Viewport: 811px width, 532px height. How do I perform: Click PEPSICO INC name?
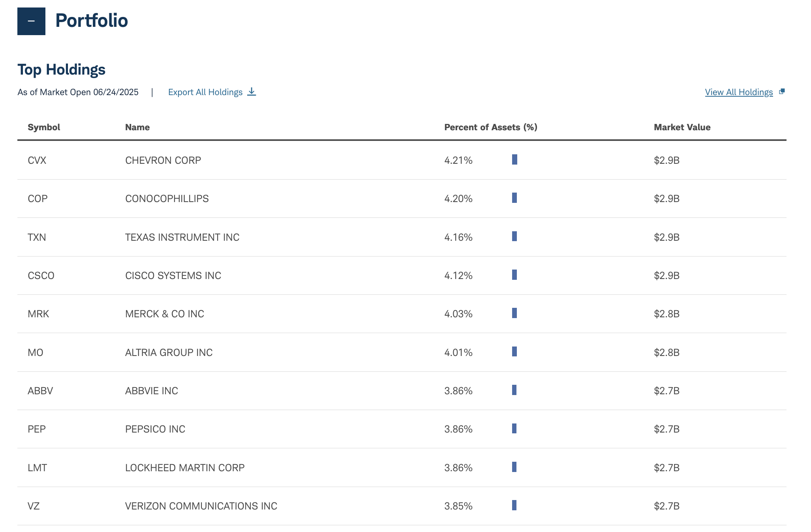(x=155, y=429)
